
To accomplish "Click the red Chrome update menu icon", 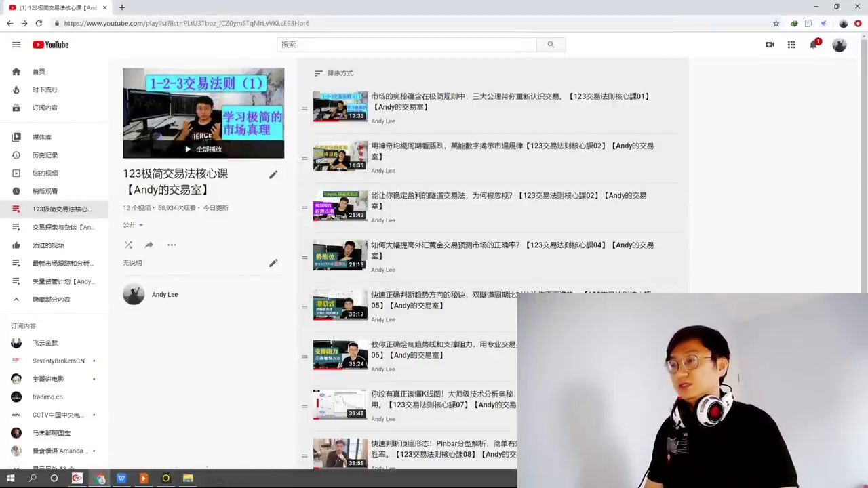I will (858, 23).
